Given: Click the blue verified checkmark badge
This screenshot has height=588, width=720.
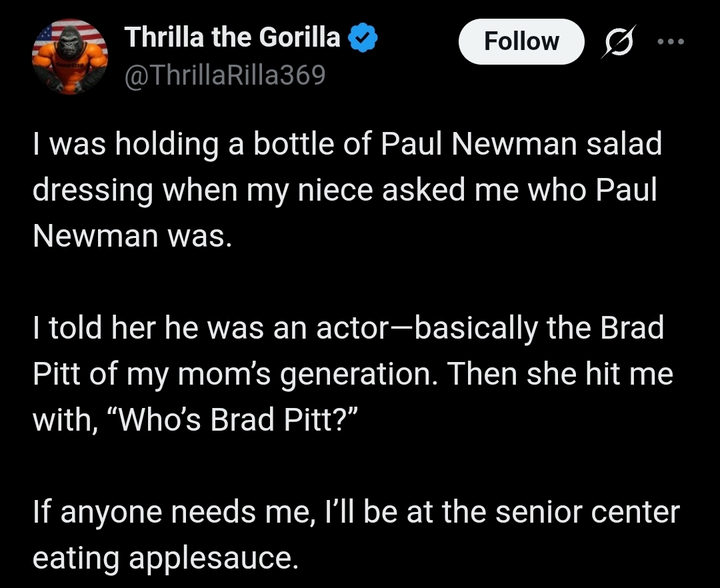Looking at the screenshot, I should 365,39.
